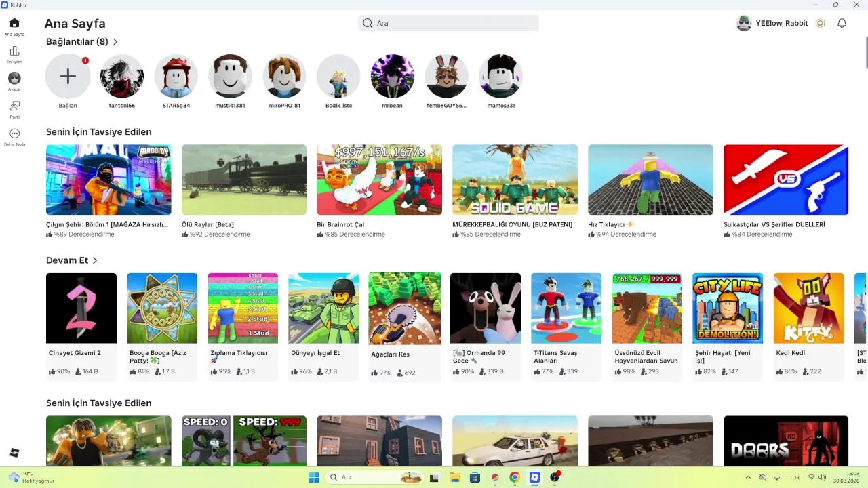Image resolution: width=868 pixels, height=488 pixels.
Task: Open Ana Sayfa home icon in sidebar
Action: click(14, 23)
